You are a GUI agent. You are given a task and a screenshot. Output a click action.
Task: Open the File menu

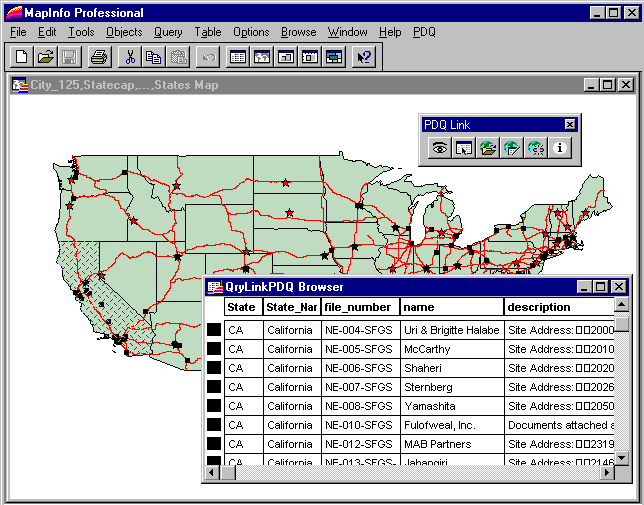coord(18,32)
